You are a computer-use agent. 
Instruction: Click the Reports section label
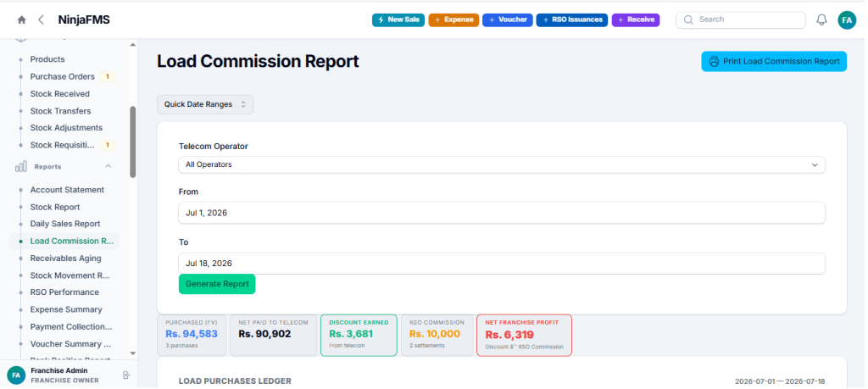click(x=47, y=167)
